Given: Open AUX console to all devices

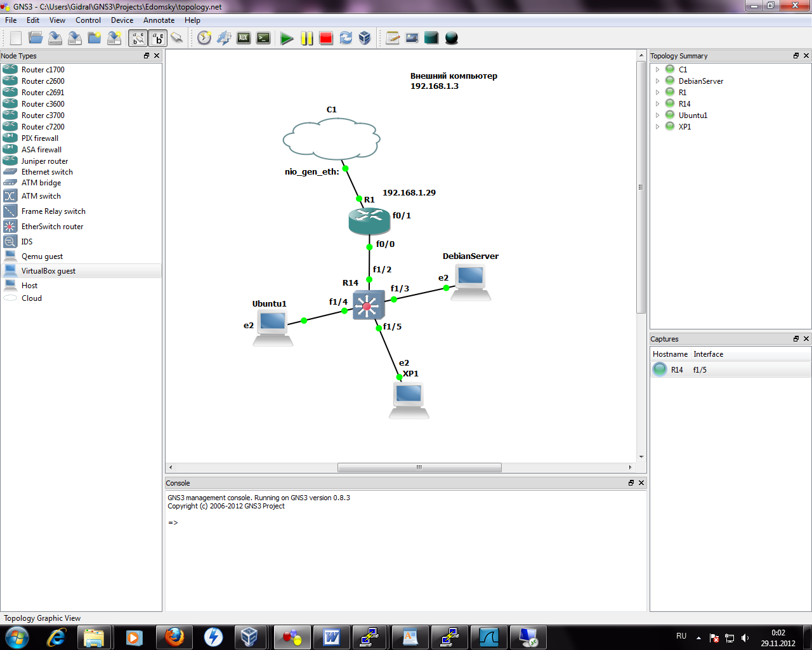Looking at the screenshot, I should coord(244,38).
